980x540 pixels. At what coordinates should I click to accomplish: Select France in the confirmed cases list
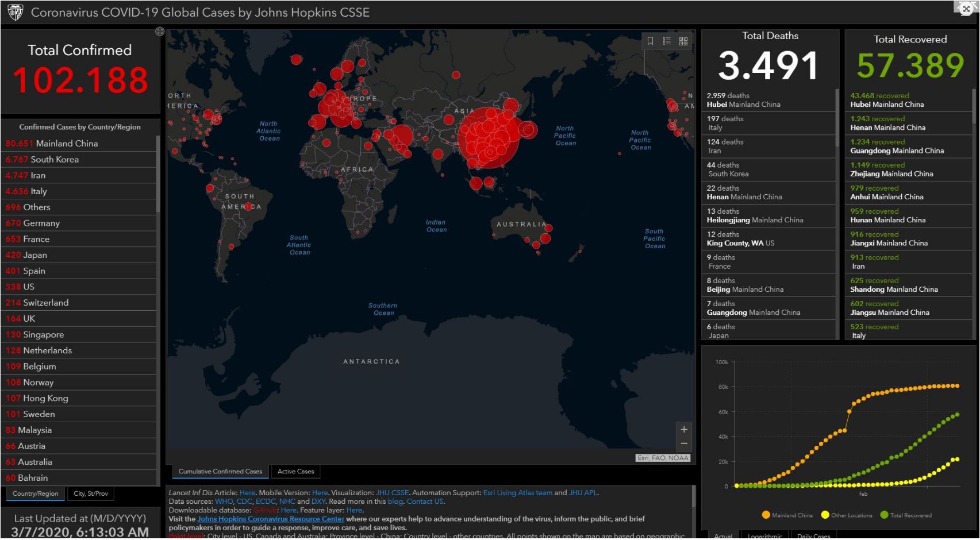(79, 239)
